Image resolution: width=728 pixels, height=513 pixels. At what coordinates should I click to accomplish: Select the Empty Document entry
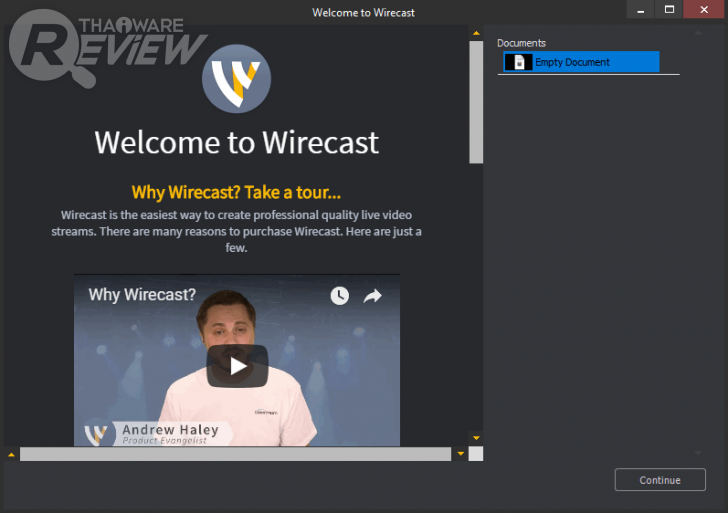[x=581, y=62]
